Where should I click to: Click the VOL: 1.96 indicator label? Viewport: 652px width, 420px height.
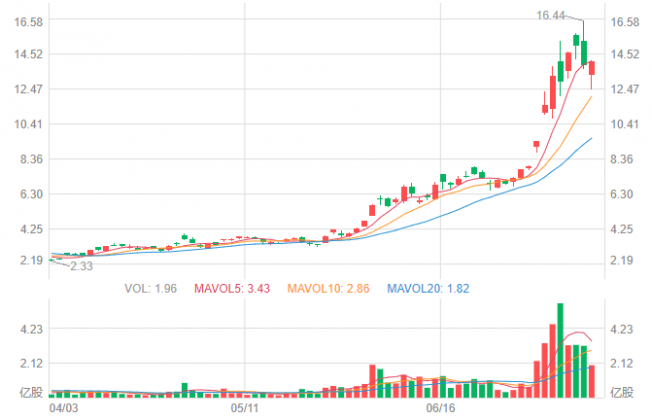[x=151, y=289]
